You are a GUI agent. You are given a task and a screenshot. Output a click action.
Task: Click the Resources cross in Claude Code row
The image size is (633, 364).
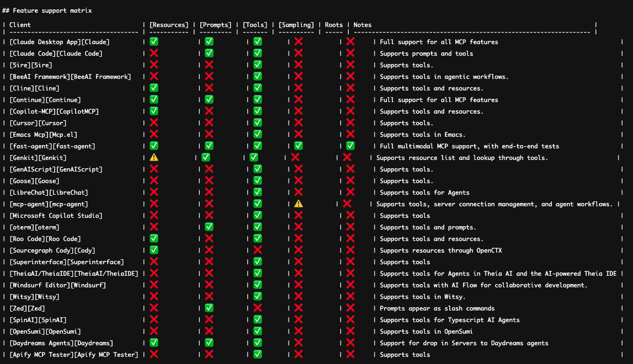pyautogui.click(x=154, y=53)
